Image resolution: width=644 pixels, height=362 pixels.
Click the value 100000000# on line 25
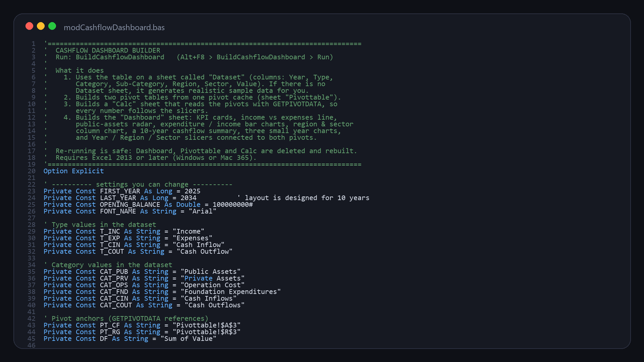click(233, 204)
